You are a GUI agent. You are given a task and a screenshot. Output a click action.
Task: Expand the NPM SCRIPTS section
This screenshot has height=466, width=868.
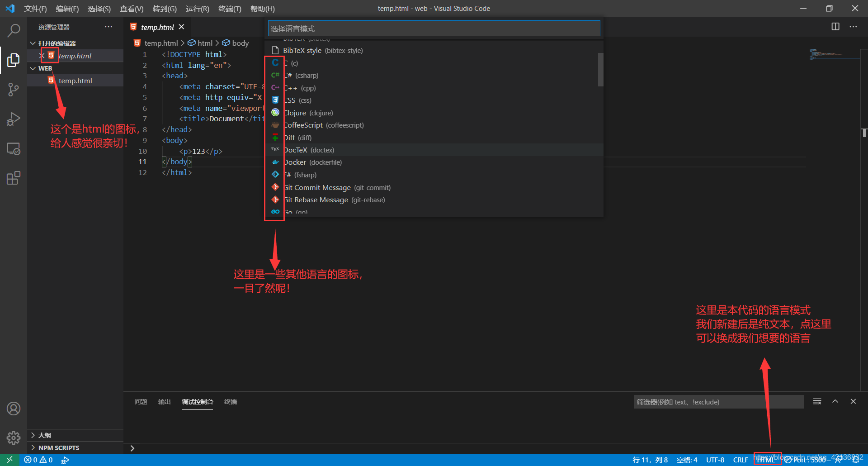pyautogui.click(x=75, y=447)
